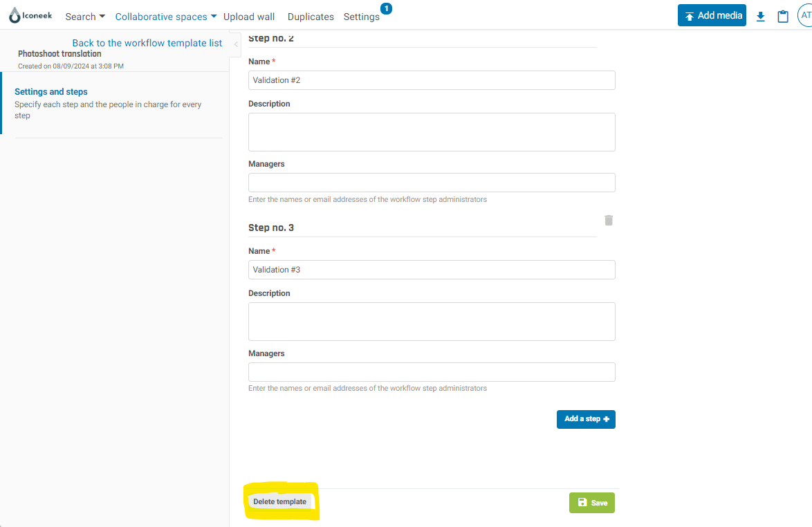Focus the Step 3 Managers field
This screenshot has height=527, width=812.
[x=432, y=372]
